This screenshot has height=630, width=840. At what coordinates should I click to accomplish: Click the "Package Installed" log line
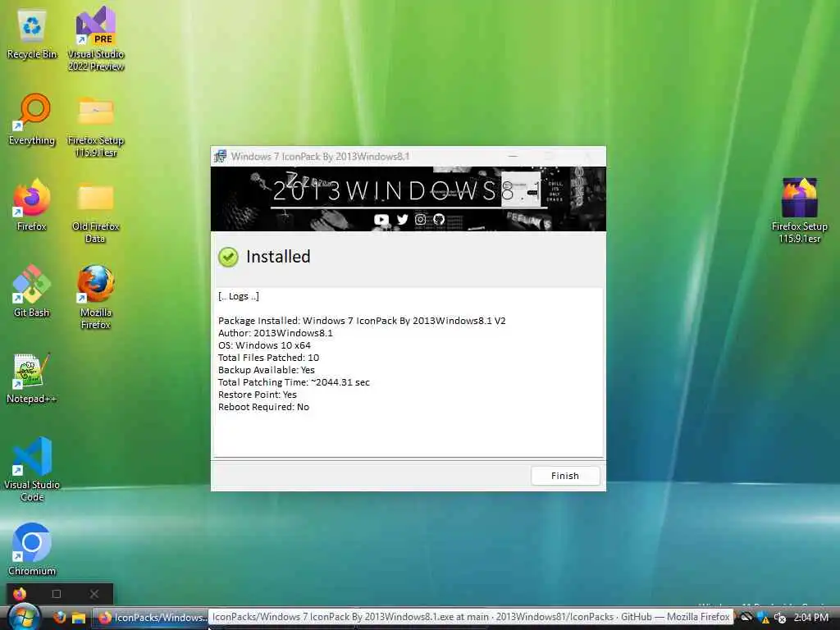pyautogui.click(x=362, y=321)
